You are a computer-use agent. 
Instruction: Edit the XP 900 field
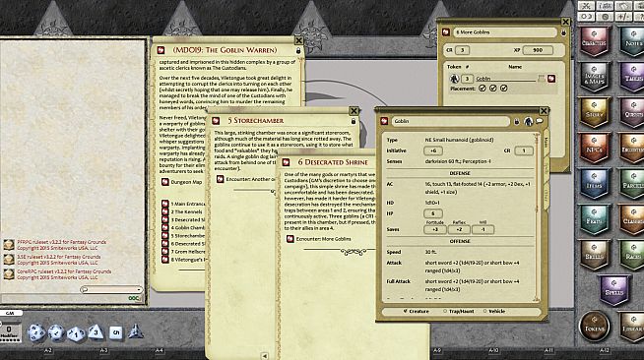pos(538,50)
